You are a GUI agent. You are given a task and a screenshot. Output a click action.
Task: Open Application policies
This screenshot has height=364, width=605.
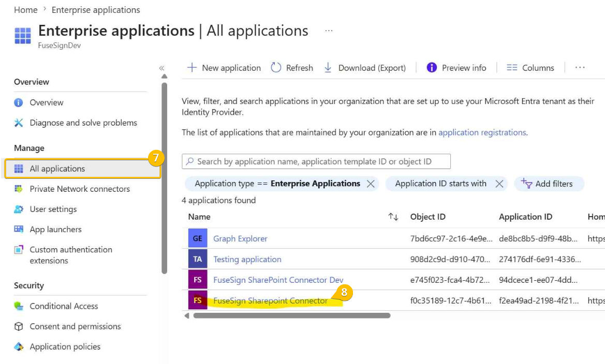(65, 346)
